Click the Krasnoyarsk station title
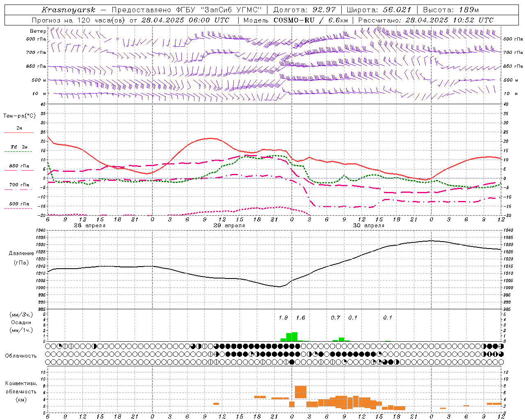525x420 pixels. (x=68, y=10)
